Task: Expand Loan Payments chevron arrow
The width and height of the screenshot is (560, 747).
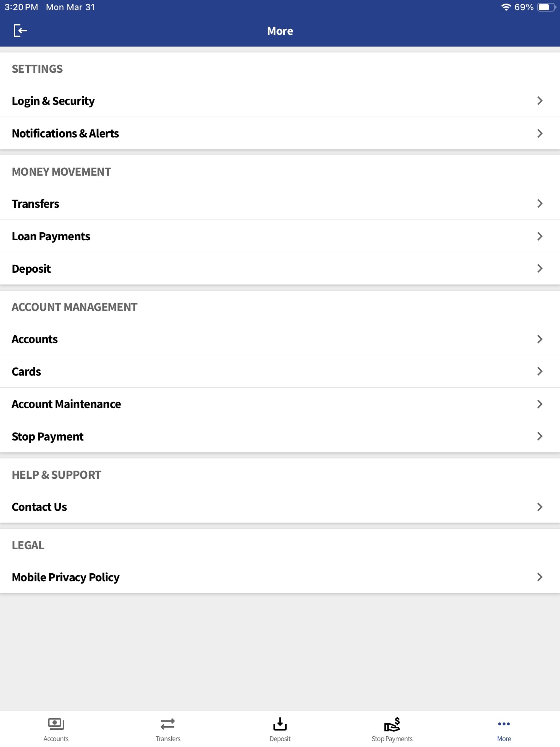Action: point(539,236)
